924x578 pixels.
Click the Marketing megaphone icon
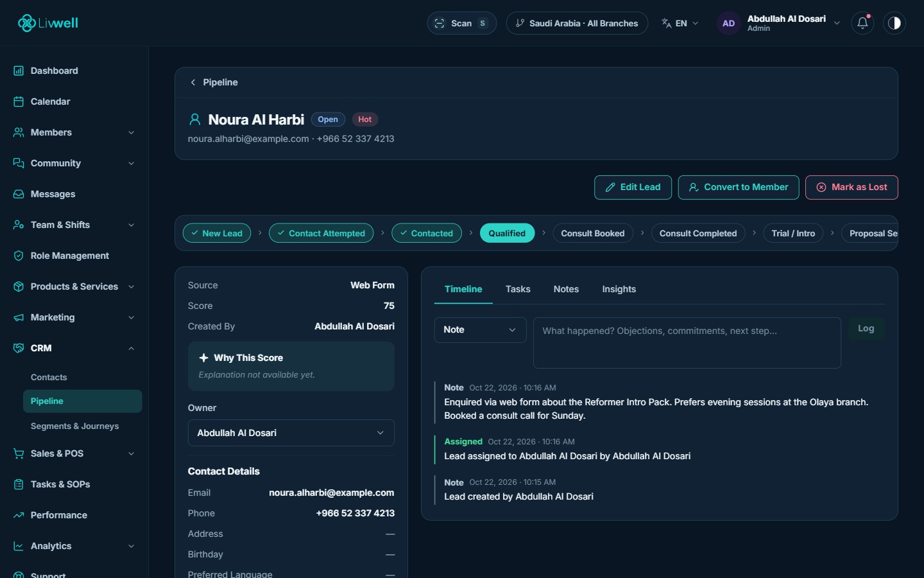pyautogui.click(x=19, y=317)
